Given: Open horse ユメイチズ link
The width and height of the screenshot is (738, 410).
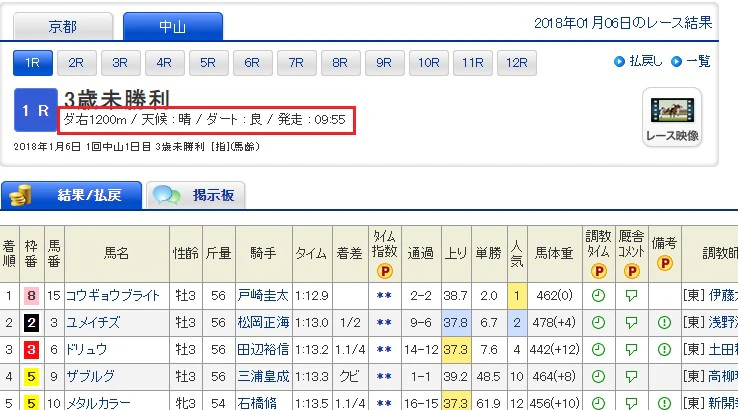Looking at the screenshot, I should pos(93,322).
